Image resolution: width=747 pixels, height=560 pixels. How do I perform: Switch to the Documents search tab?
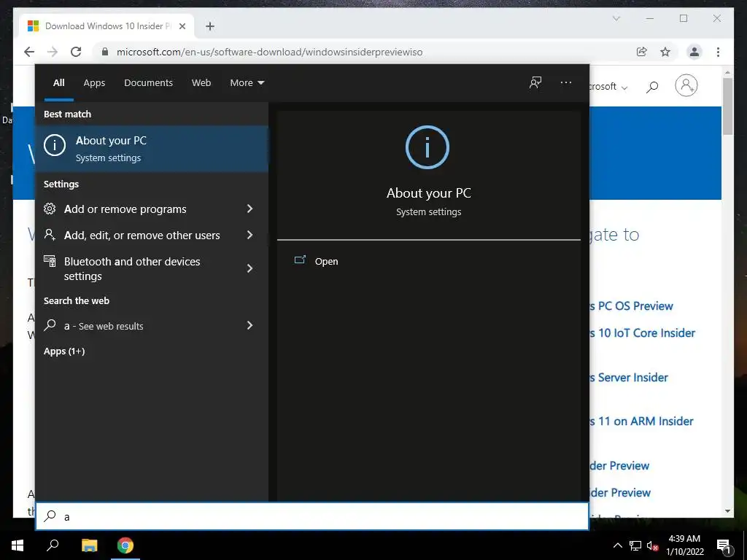148,83
